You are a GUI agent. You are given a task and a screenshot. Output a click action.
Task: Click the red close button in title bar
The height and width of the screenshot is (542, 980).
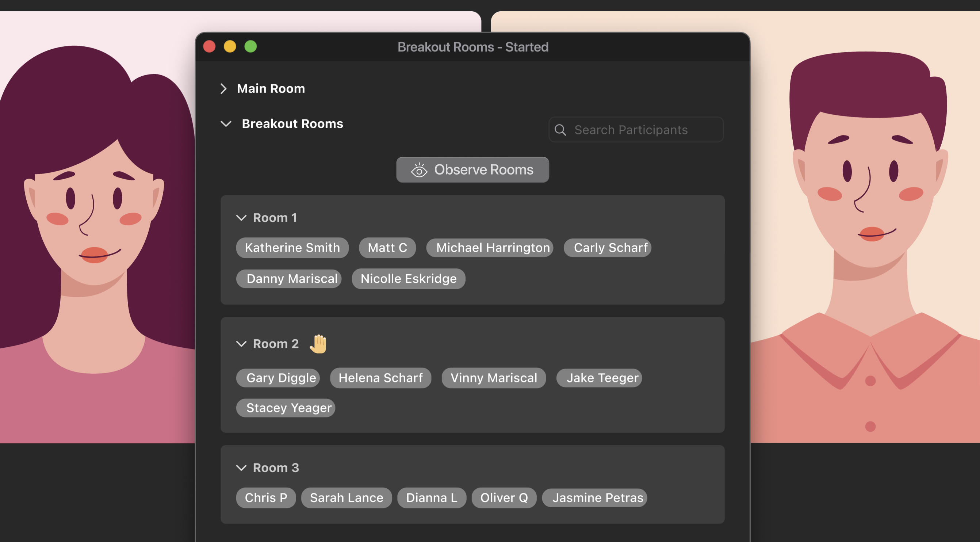click(x=208, y=47)
